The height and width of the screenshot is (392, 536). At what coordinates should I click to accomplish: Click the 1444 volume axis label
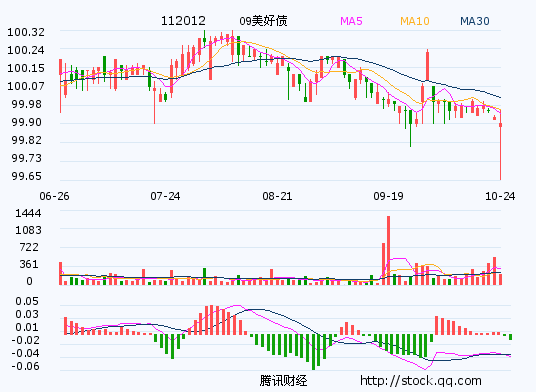pos(28,213)
